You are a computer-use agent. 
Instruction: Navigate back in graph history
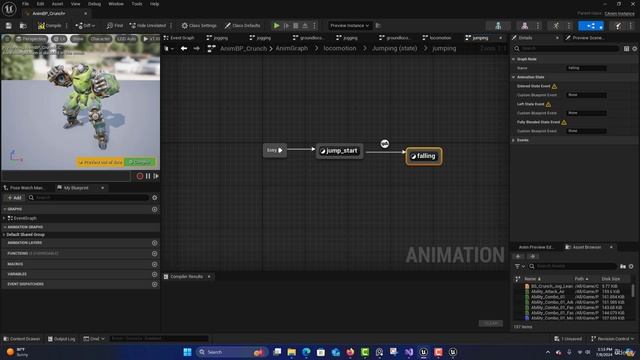[184, 49]
